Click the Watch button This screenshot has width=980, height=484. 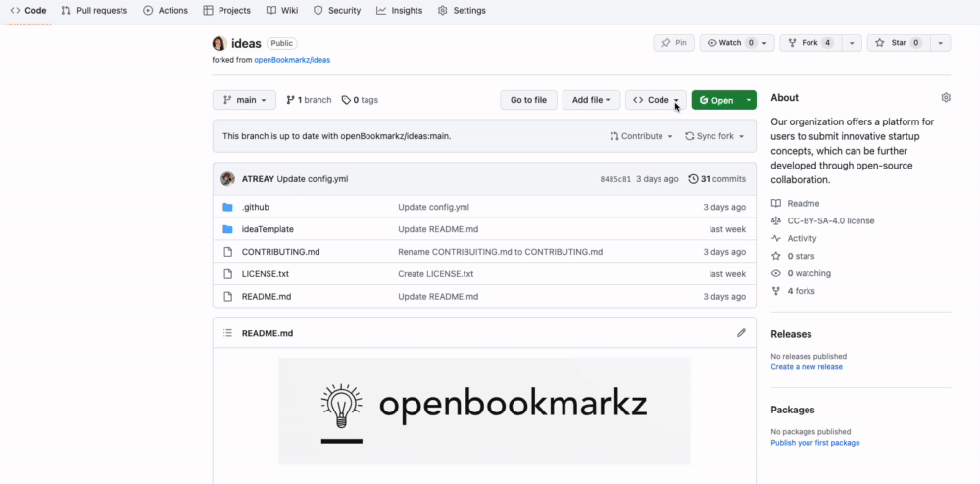(x=737, y=43)
